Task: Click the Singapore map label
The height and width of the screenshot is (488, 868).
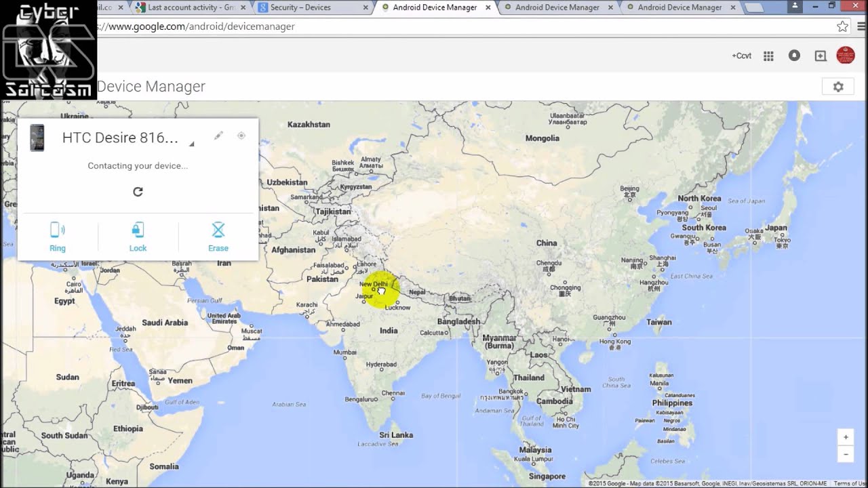Action: click(x=547, y=476)
